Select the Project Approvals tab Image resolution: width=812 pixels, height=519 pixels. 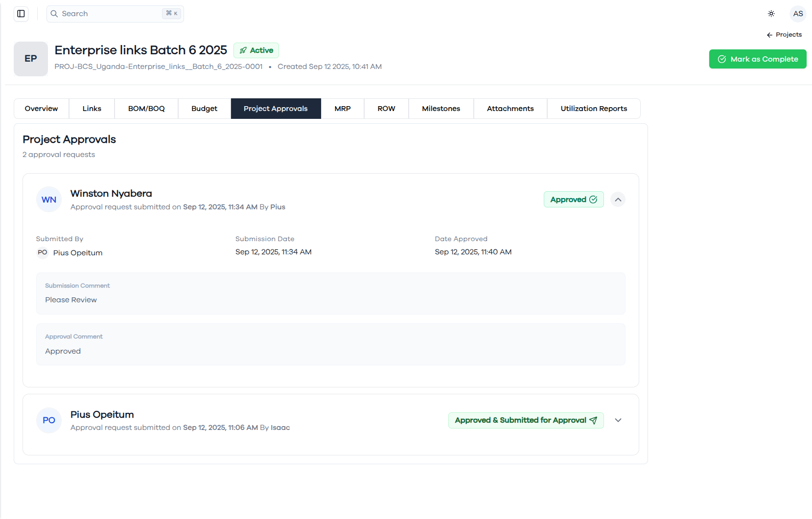tap(276, 109)
